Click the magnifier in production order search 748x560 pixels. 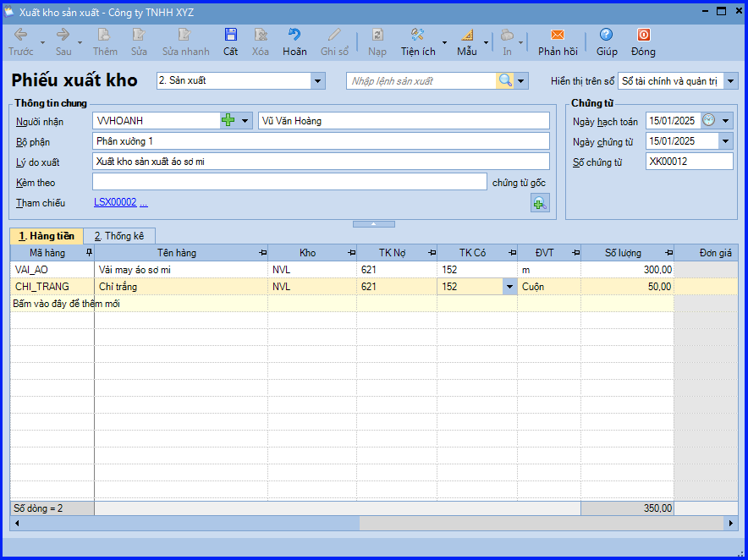505,80
